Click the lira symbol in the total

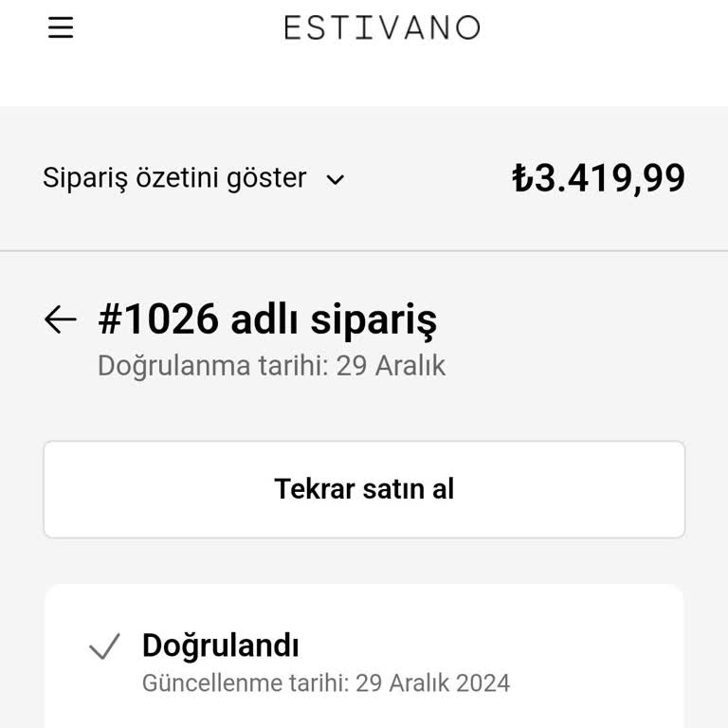tap(522, 178)
